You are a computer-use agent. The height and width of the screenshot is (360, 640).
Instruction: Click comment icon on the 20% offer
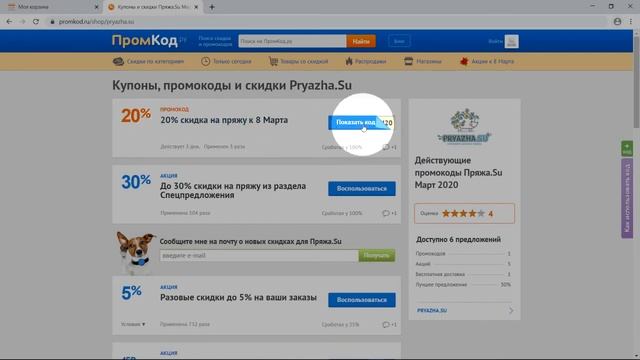coord(386,147)
